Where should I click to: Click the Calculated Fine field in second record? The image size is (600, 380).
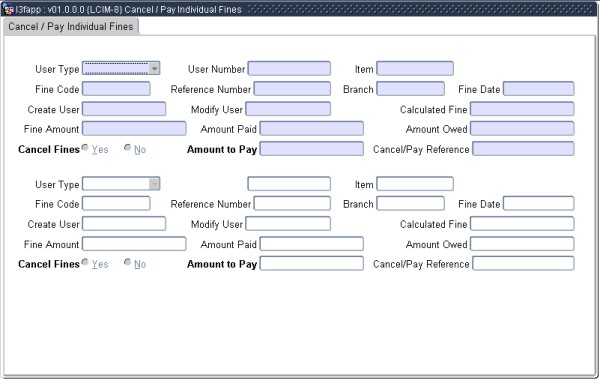point(522,223)
